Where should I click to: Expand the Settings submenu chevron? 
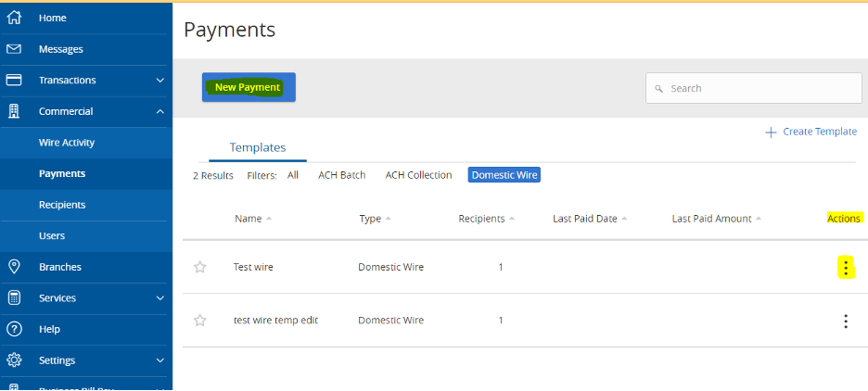(160, 360)
